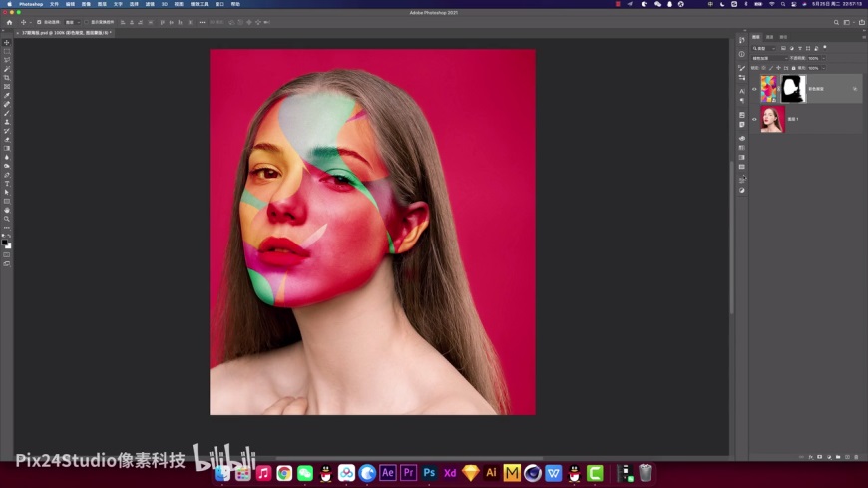The image size is (868, 488).
Task: Click the foreground color swatch
Action: tap(4, 243)
